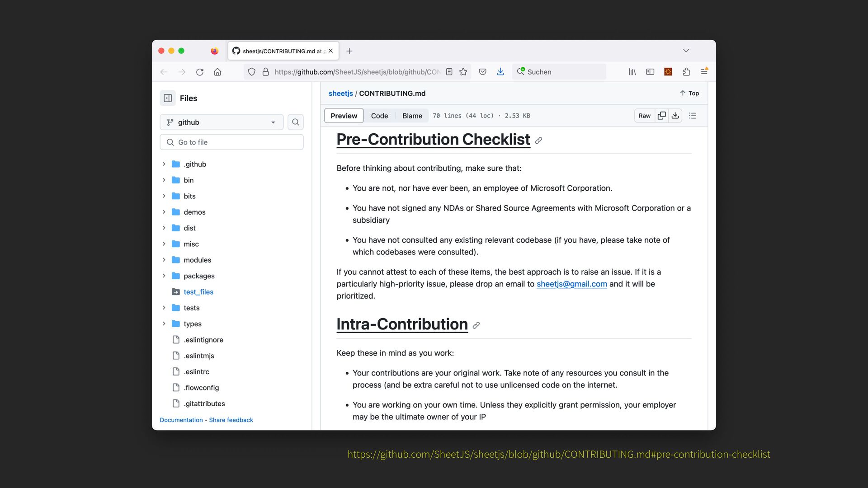Toggle Firefox sidebar view icon
The width and height of the screenshot is (868, 488).
click(650, 72)
